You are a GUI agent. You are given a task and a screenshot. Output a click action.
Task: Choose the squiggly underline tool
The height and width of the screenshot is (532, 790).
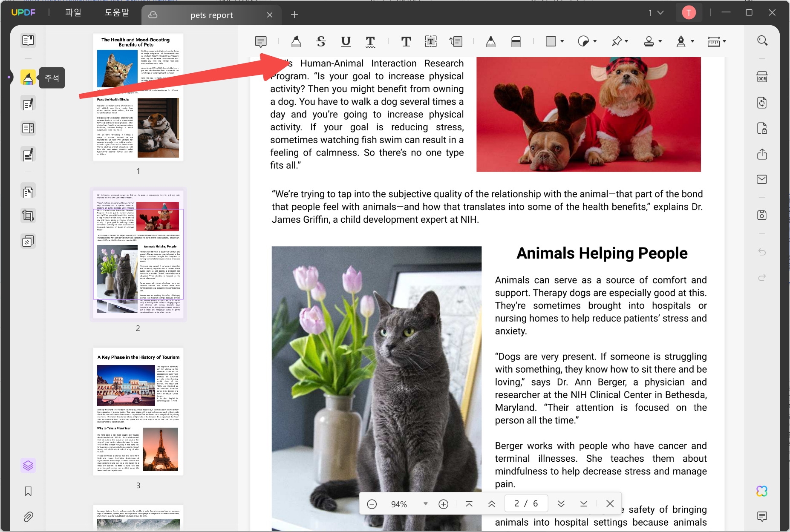coord(370,41)
